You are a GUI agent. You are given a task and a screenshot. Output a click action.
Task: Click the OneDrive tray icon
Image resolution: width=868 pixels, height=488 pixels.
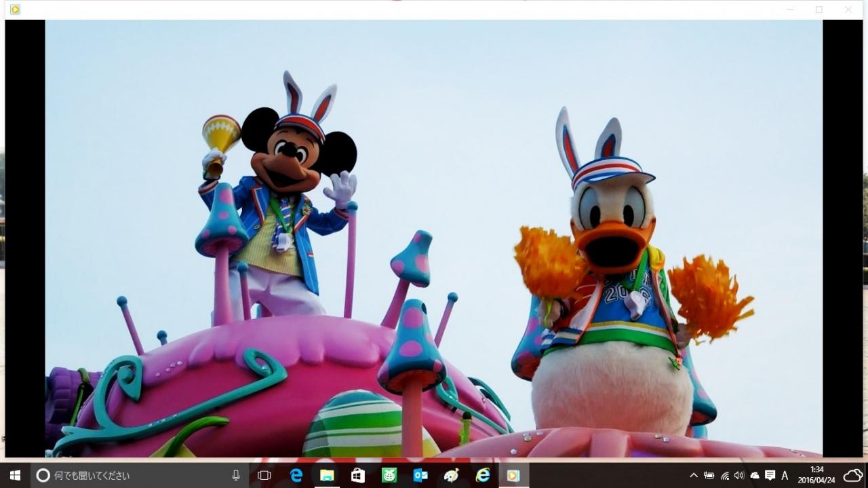pyautogui.click(x=754, y=476)
